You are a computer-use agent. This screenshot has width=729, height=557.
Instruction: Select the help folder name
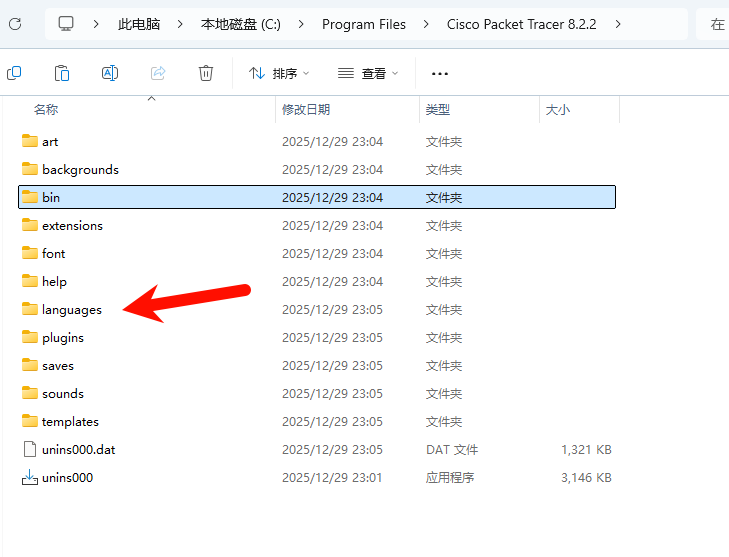[54, 282]
